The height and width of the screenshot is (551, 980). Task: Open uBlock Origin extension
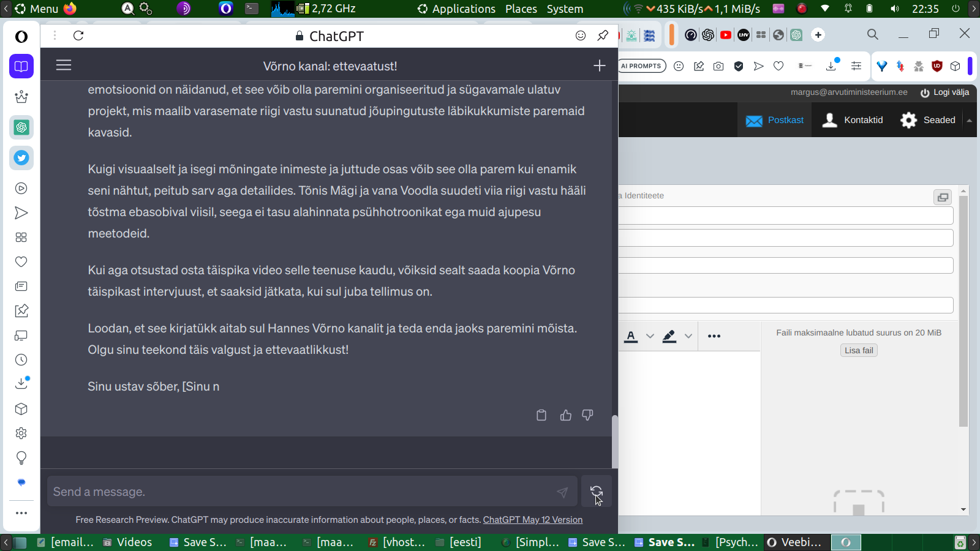pos(937,66)
